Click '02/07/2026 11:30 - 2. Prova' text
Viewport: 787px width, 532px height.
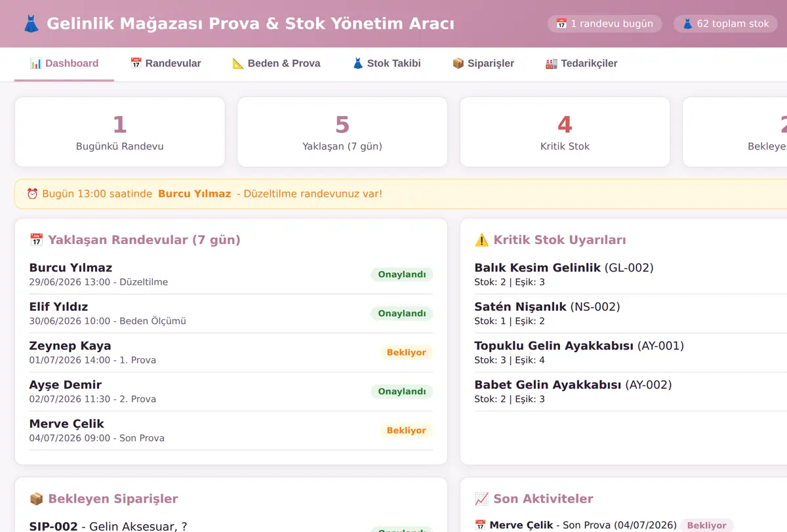tap(92, 399)
